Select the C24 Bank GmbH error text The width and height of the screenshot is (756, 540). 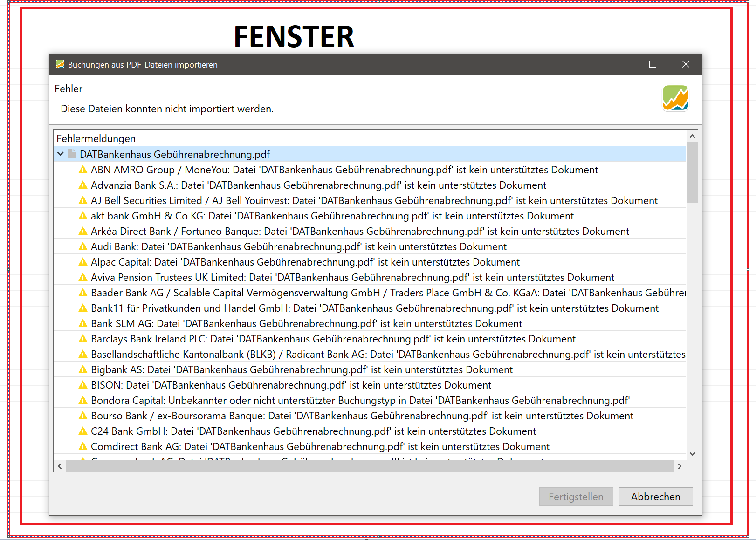click(313, 431)
